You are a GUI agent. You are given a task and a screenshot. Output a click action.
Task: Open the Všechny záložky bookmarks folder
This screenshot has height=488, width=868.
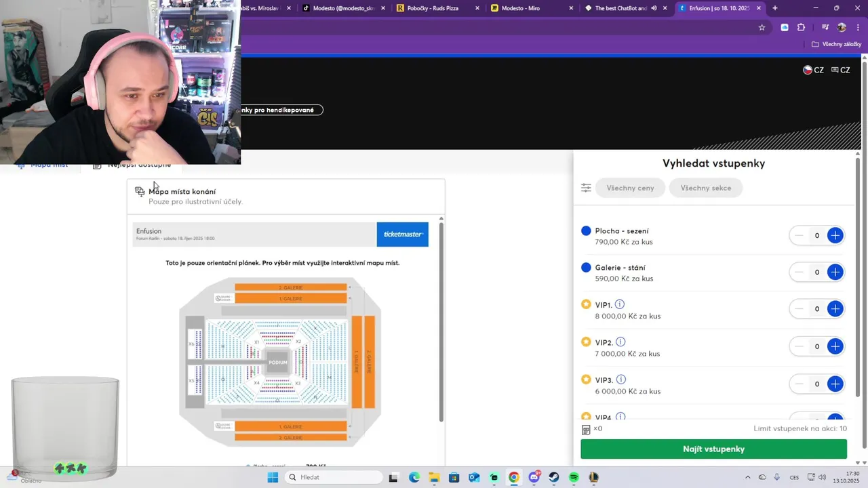[836, 44]
